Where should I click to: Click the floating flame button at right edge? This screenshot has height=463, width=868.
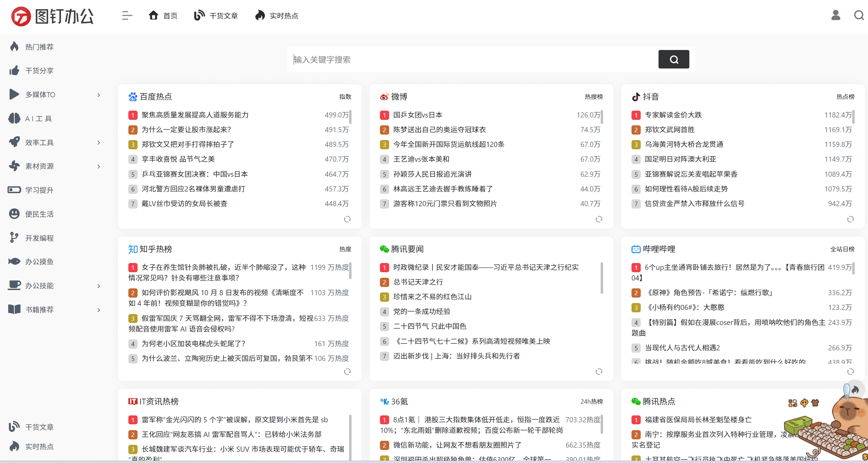[x=855, y=390]
